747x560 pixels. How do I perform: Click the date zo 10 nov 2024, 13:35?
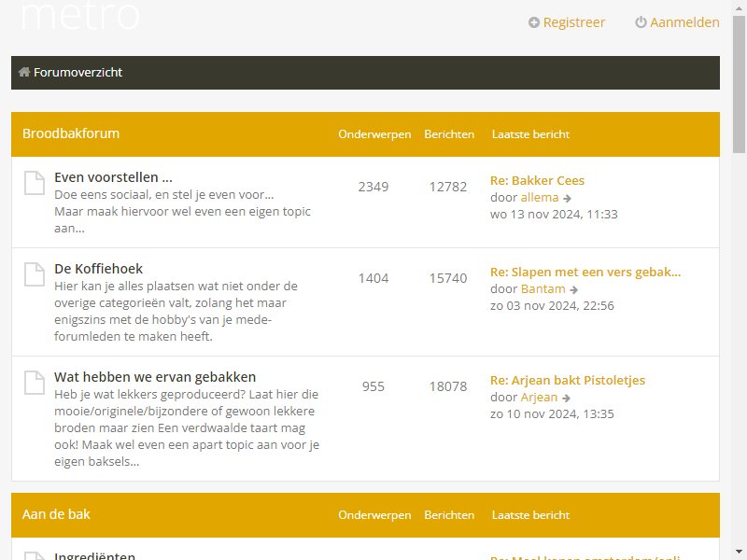coord(552,413)
